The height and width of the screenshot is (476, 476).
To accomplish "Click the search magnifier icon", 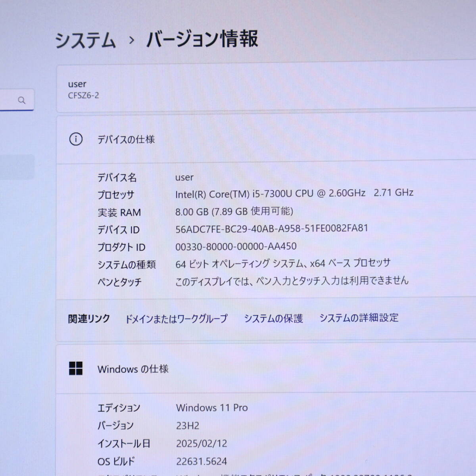I will click(x=22, y=100).
